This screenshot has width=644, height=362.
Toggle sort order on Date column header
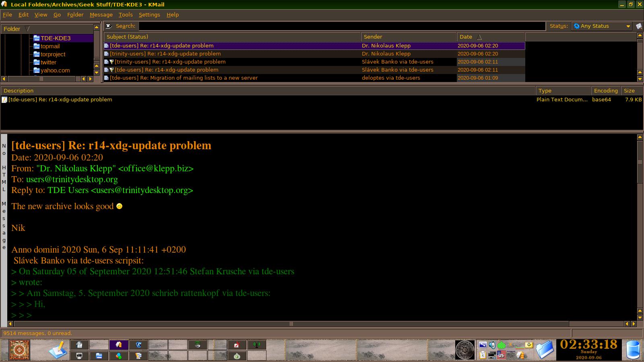point(491,37)
